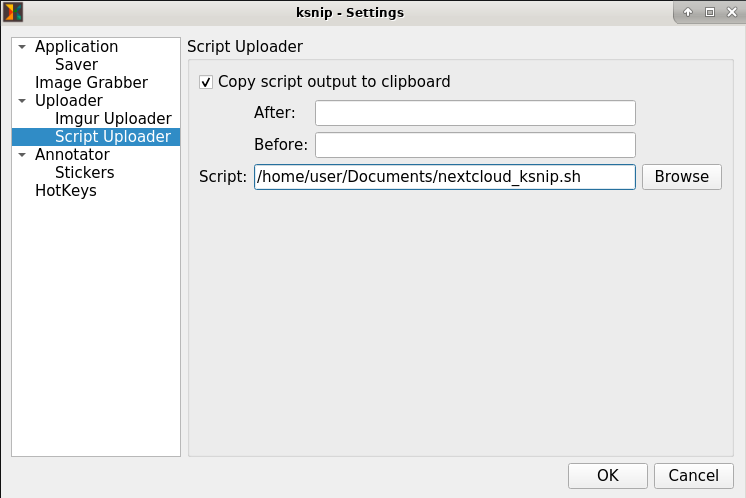Open the Saver settings page
Image resolution: width=746 pixels, height=498 pixels.
[76, 64]
